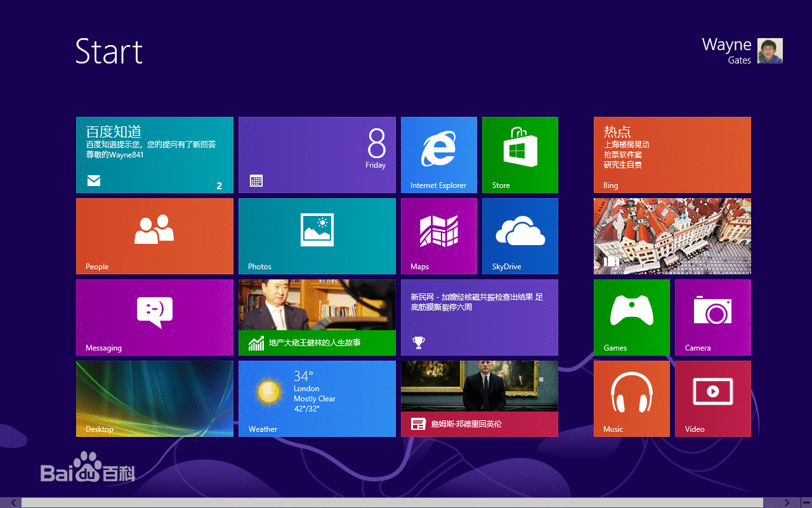Open the Internet Explorer tile

[x=439, y=155]
